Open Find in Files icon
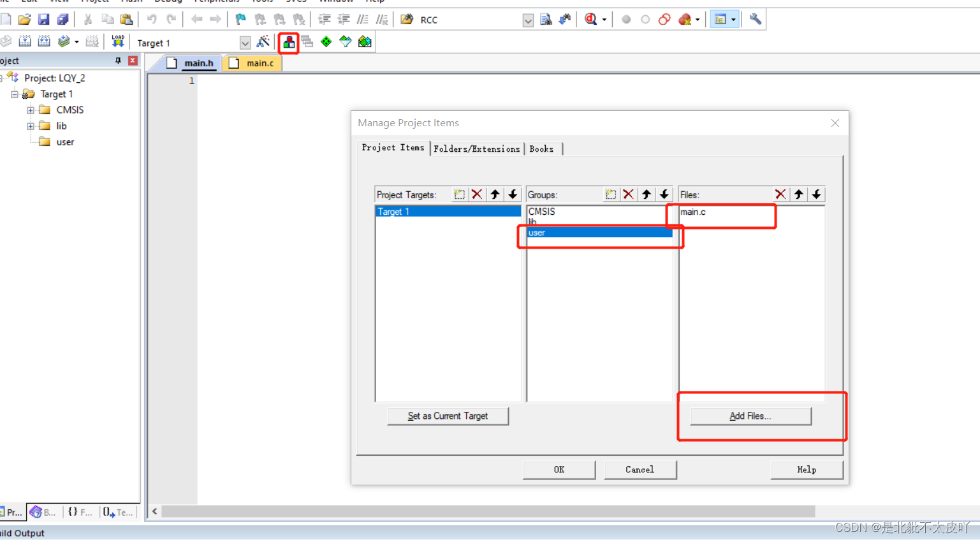 click(407, 20)
